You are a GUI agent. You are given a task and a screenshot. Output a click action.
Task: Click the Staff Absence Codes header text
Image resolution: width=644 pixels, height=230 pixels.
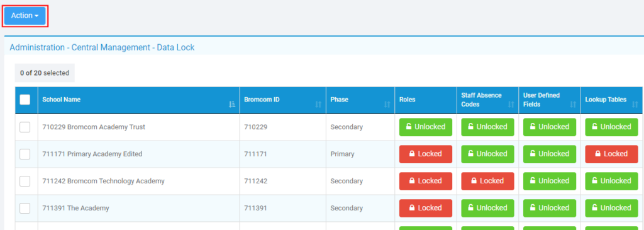(x=481, y=100)
